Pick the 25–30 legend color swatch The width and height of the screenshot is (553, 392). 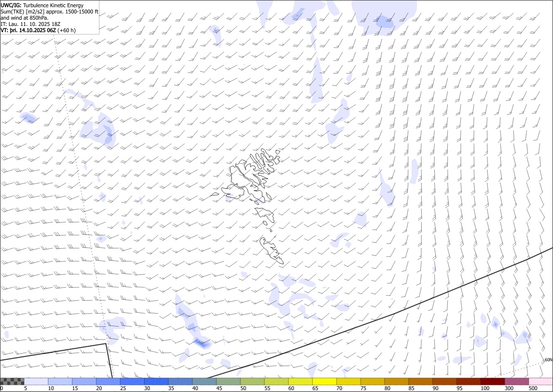132,381
